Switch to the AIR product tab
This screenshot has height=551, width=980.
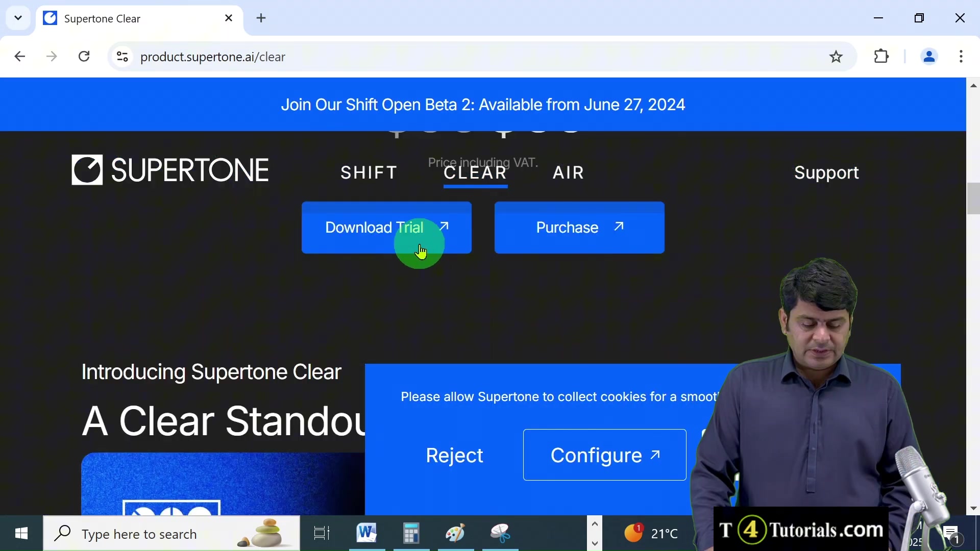pos(568,173)
